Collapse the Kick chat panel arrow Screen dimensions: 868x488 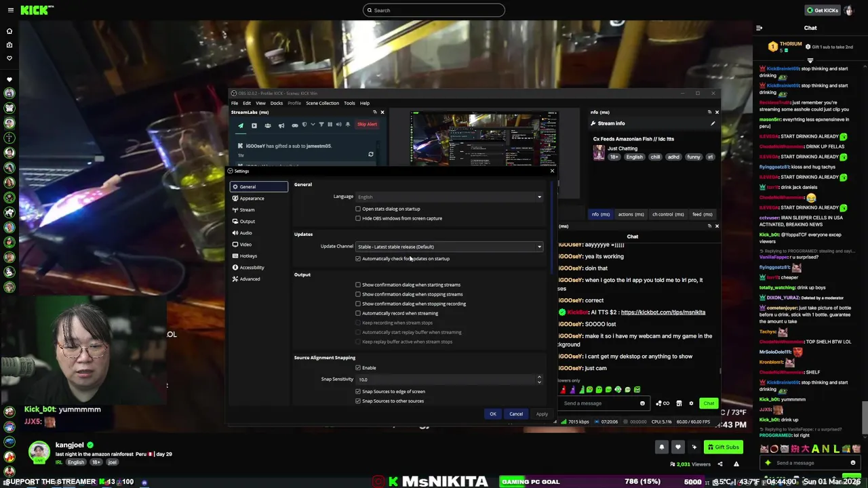pyautogui.click(x=759, y=28)
